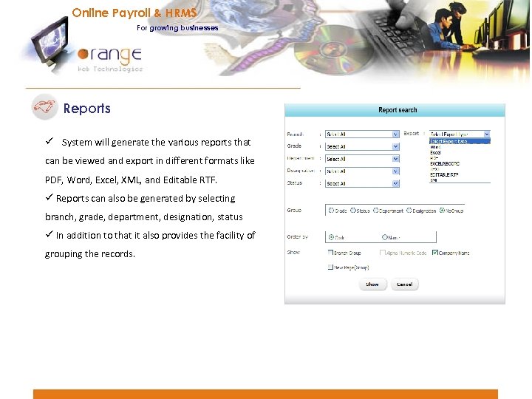Order by Name radio button

pyautogui.click(x=385, y=237)
